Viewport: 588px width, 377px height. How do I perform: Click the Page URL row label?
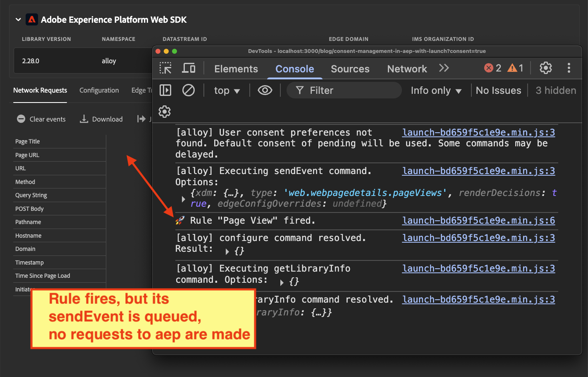pyautogui.click(x=27, y=155)
